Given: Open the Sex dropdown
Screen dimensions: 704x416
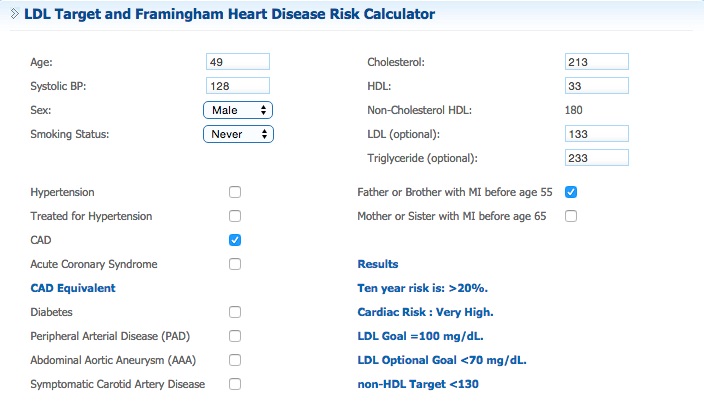Looking at the screenshot, I should pyautogui.click(x=238, y=110).
